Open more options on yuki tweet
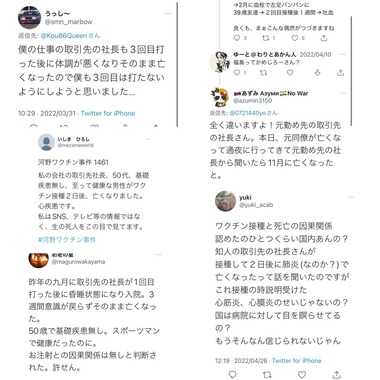The image size is (380, 380). 351,197
